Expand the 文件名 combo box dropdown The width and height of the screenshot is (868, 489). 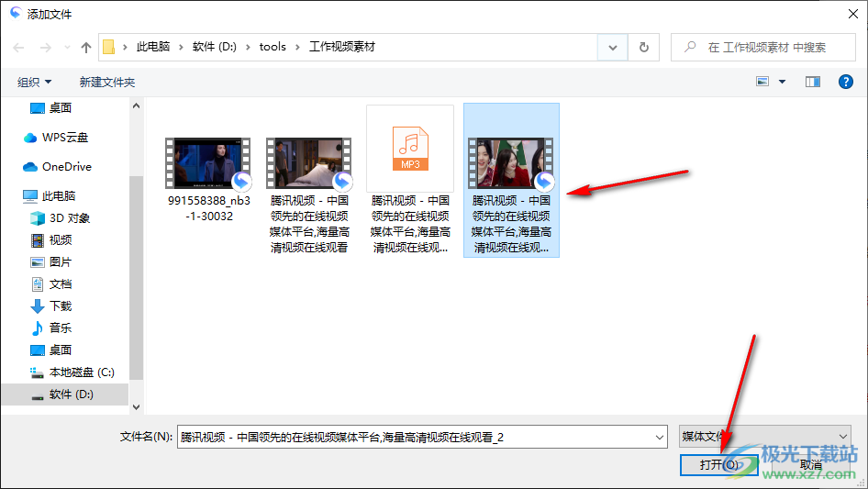[x=660, y=437]
